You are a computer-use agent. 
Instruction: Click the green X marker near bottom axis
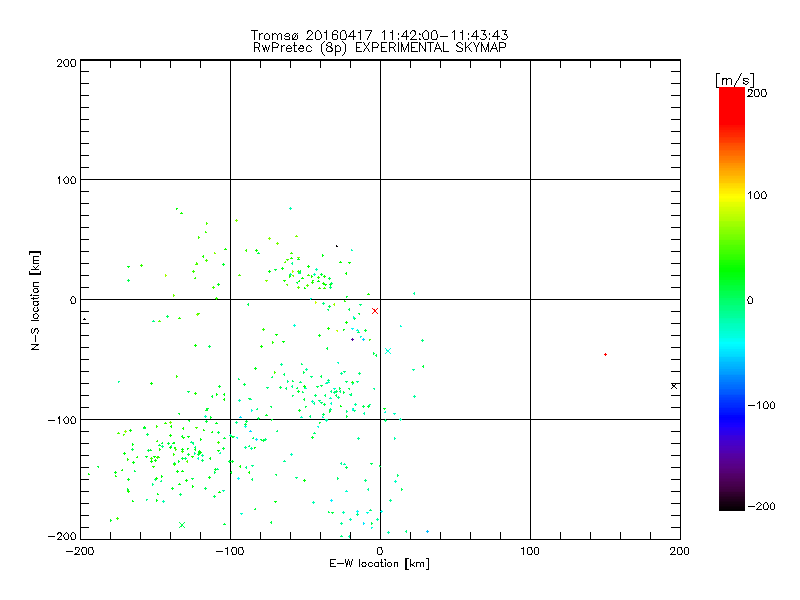[x=182, y=525]
